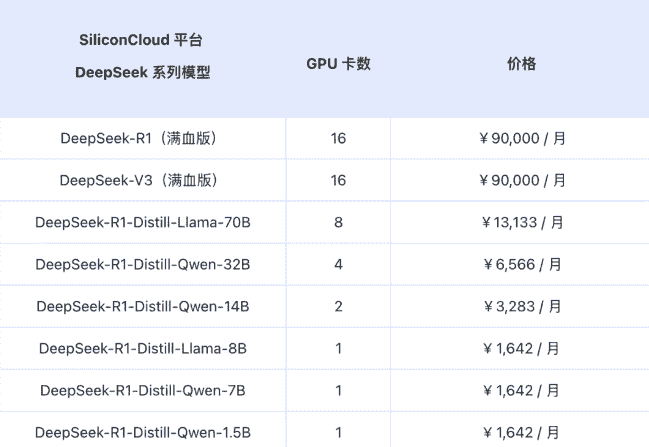Select DeepSeek-R1-Distill-Llama-70B model cell
The image size is (649, 447).
(x=142, y=222)
